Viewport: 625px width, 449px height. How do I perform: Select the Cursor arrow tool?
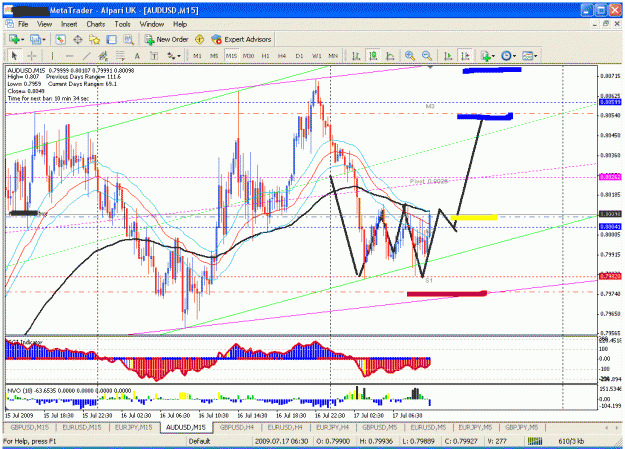[x=15, y=56]
